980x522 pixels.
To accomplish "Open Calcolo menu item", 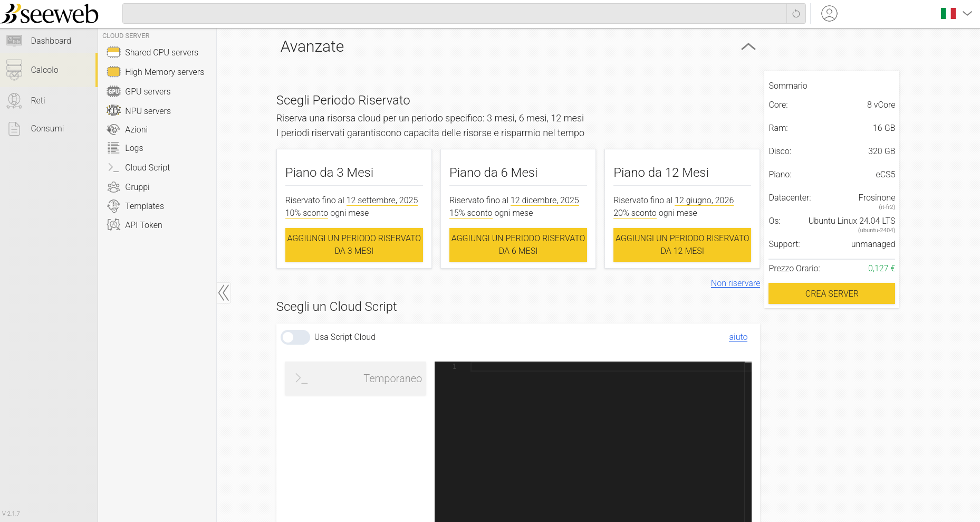I will (x=49, y=70).
